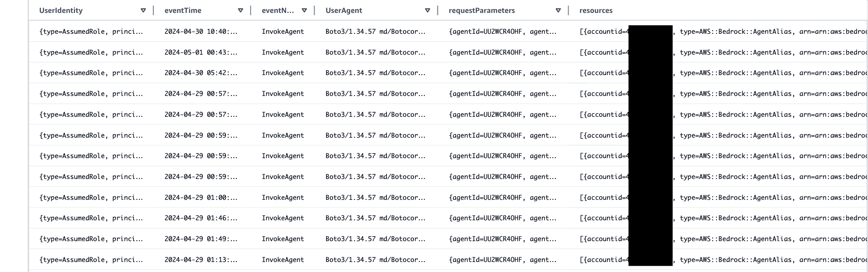
Task: Open the UserAgent column filter
Action: (x=427, y=10)
